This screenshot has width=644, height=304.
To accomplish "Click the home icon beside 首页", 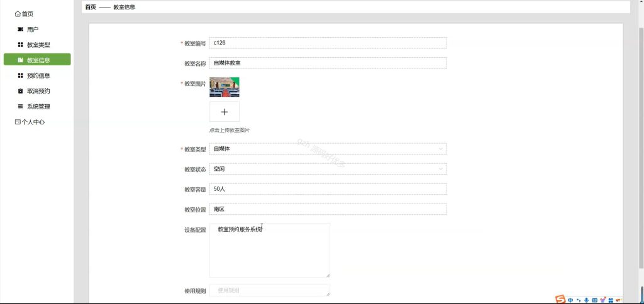I will (x=17, y=14).
